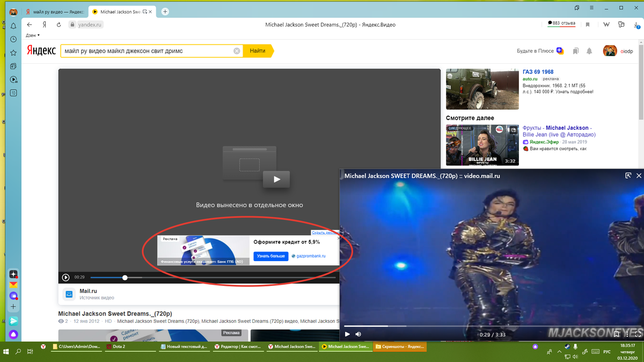The width and height of the screenshot is (644, 362).
Task: Open the downloads arrow icon
Action: click(636, 25)
